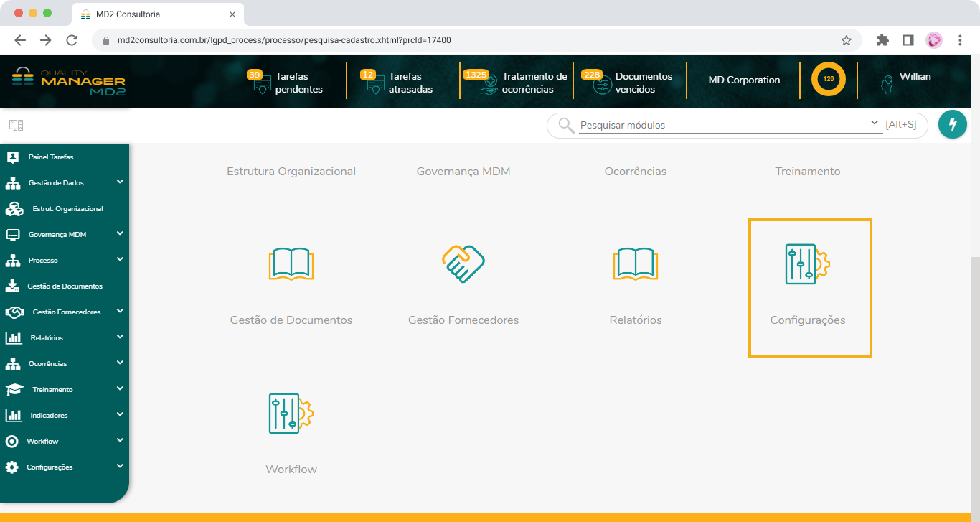Open Relatórios using the book icon
Image resolution: width=980 pixels, height=522 pixels.
click(x=635, y=264)
